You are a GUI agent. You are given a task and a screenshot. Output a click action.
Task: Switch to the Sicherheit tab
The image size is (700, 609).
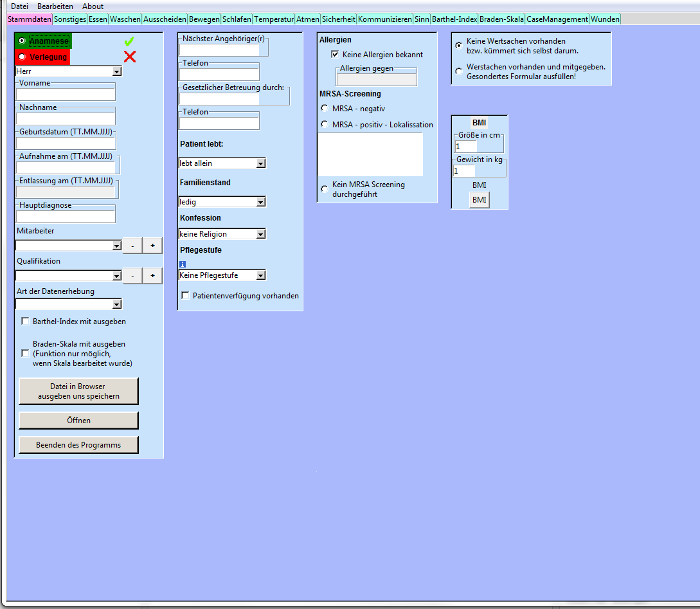pyautogui.click(x=338, y=19)
